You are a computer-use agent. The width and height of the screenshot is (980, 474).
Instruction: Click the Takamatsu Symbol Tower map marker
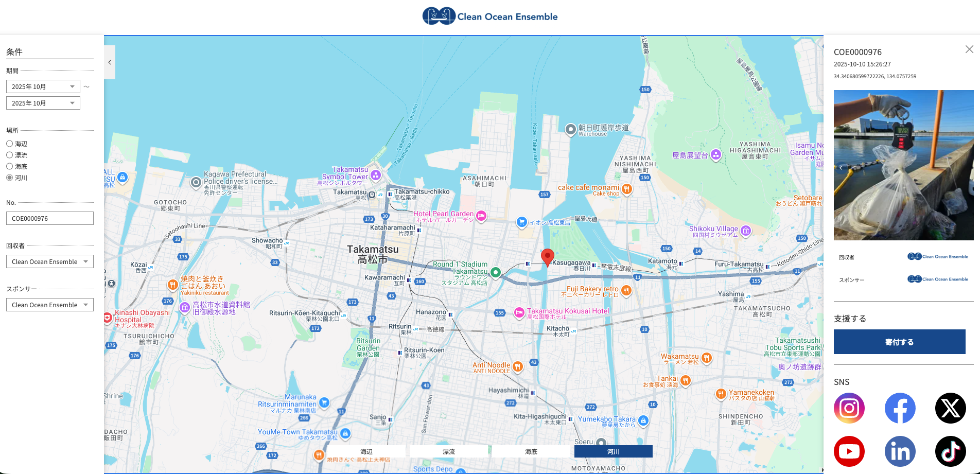click(376, 175)
